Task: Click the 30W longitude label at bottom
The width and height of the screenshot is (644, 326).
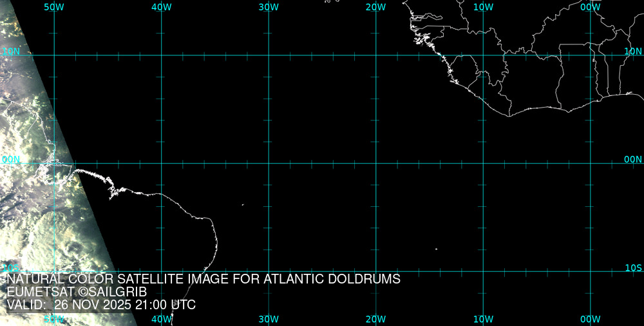Action: tap(269, 319)
